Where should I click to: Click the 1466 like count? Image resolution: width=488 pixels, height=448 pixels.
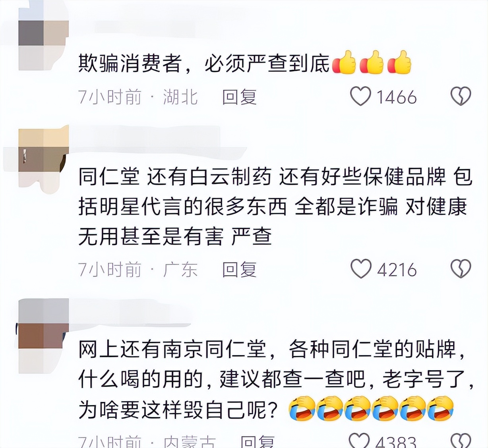(397, 97)
